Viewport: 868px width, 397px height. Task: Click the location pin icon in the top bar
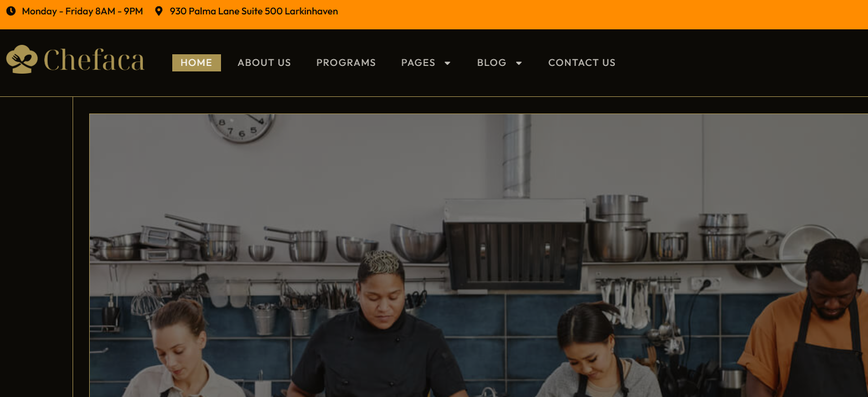pos(159,11)
